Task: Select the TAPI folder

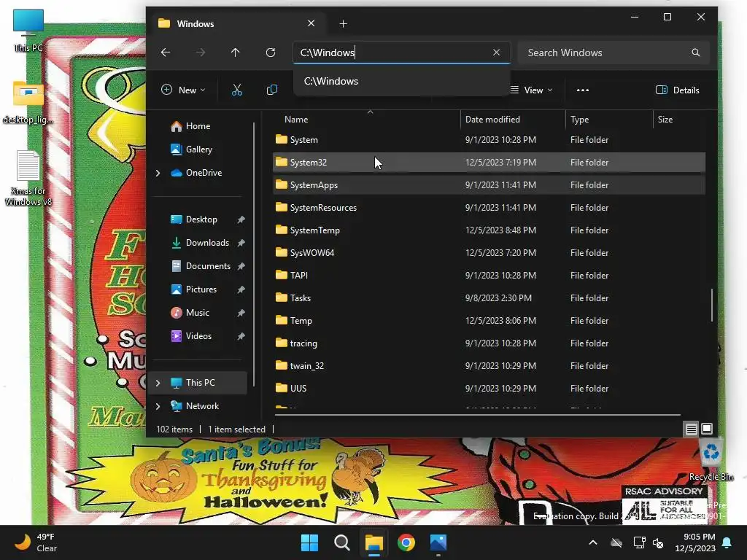Action: pyautogui.click(x=489, y=276)
